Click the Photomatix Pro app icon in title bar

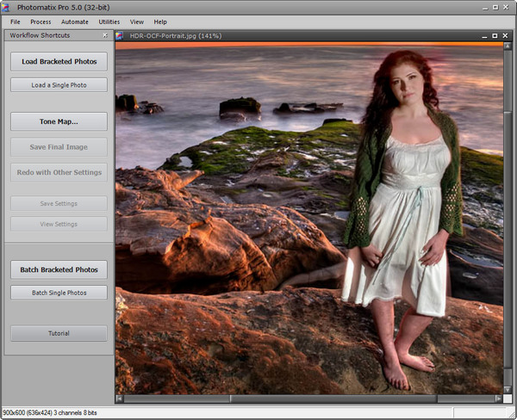click(7, 7)
